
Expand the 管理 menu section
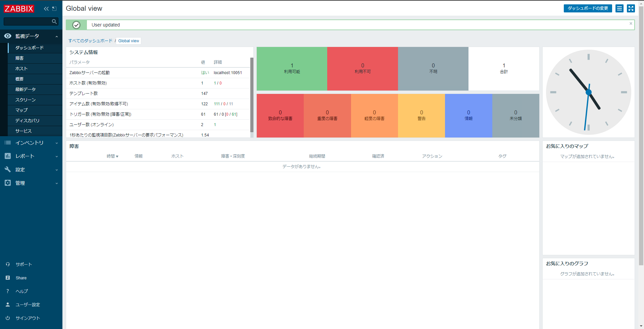coord(31,183)
